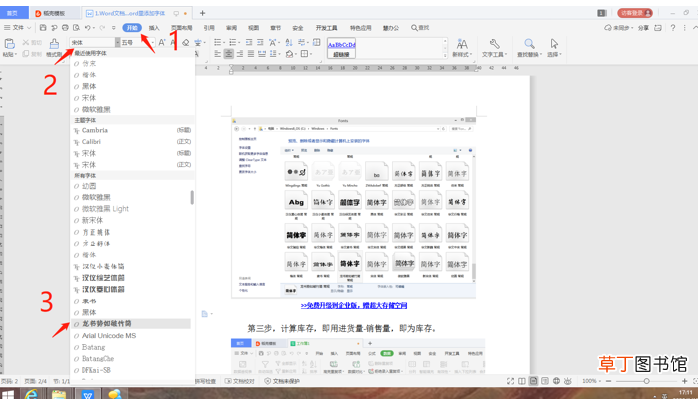The width and height of the screenshot is (698, 399).
Task: Click the zoom slider handle
Action: [x=646, y=381]
